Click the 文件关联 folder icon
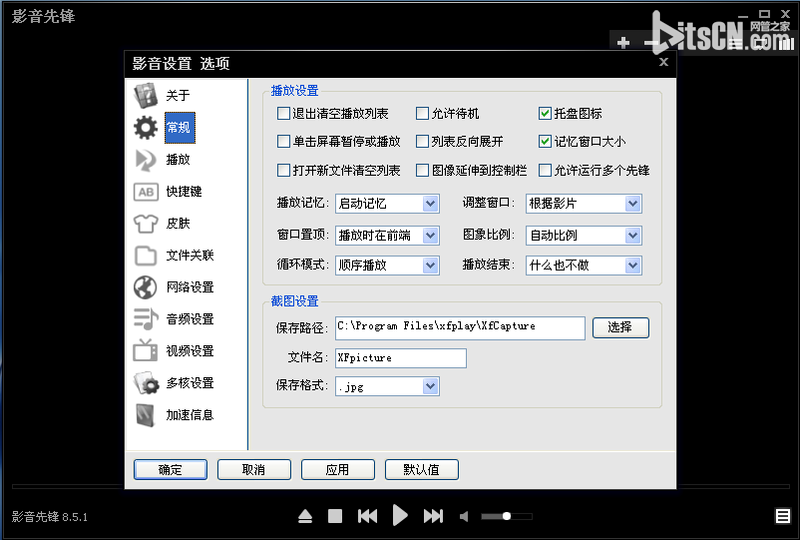The image size is (800, 540). pos(146,256)
